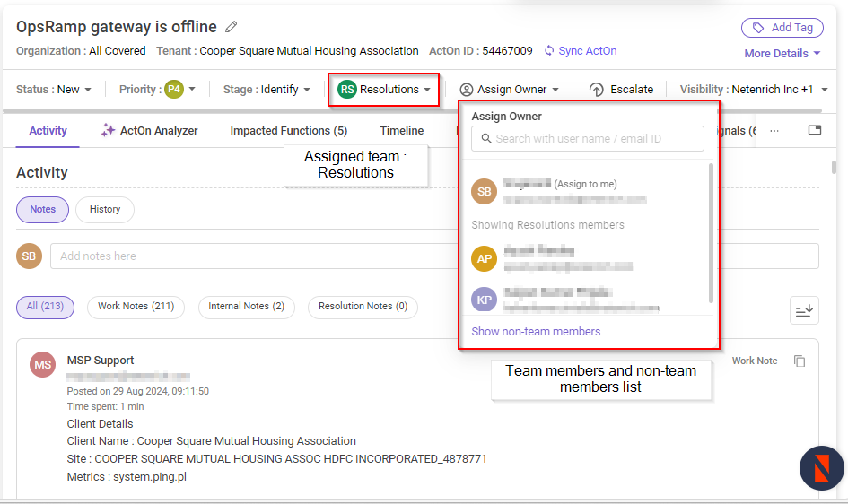Click the Escalate button
Screen dimensions: 848x504
[x=621, y=89]
